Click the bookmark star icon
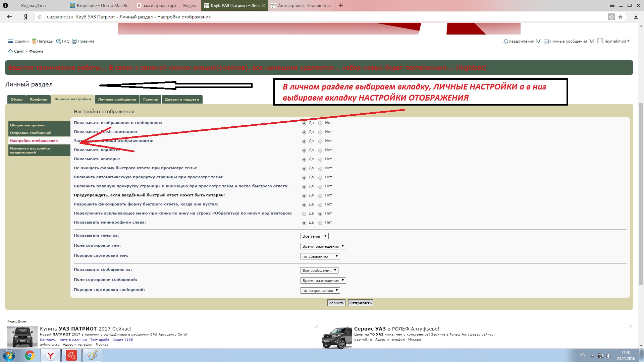Viewport: 644px width, 362px height. coord(621,17)
